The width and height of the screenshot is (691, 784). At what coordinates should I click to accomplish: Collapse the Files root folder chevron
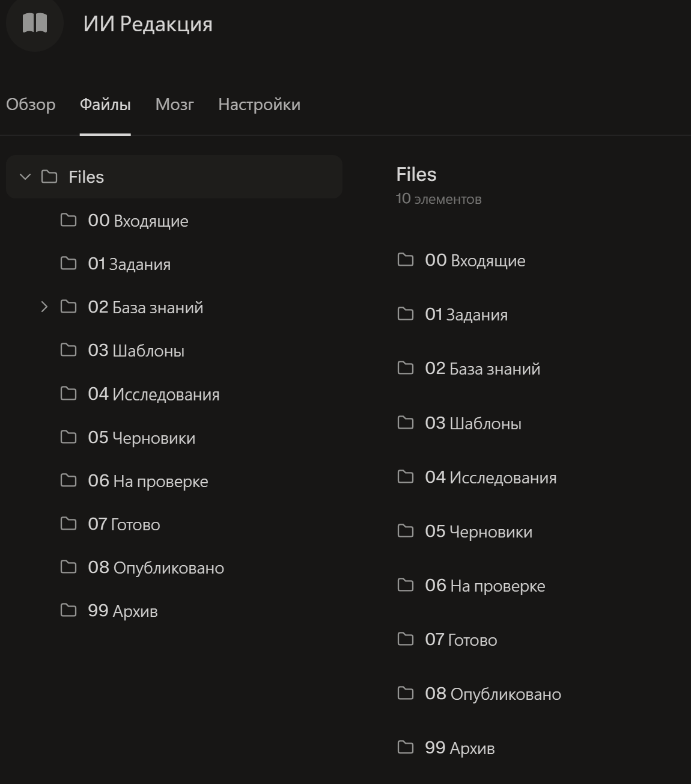[x=25, y=177]
